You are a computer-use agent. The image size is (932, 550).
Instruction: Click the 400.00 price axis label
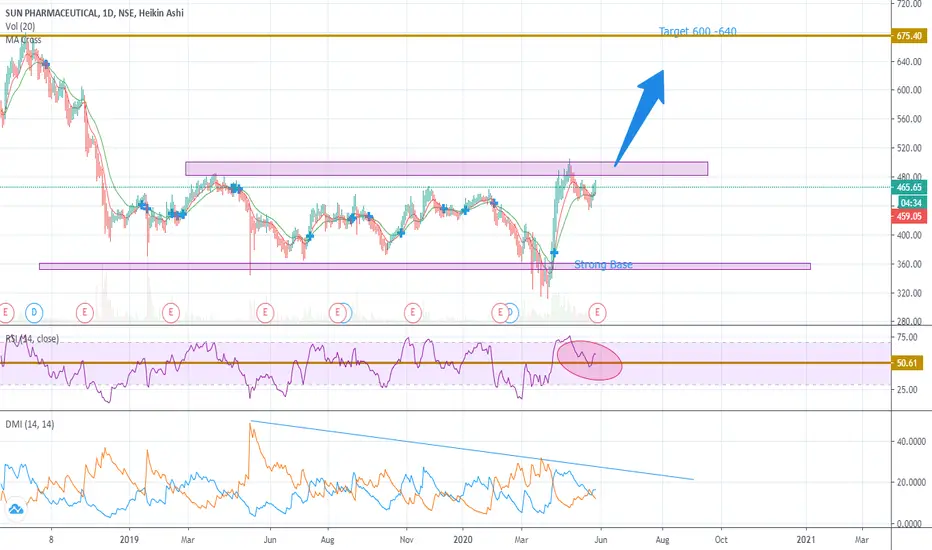(909, 235)
